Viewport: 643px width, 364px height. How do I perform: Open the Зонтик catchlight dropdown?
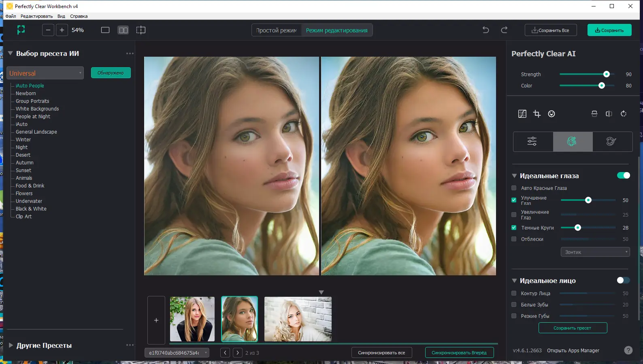pyautogui.click(x=595, y=252)
